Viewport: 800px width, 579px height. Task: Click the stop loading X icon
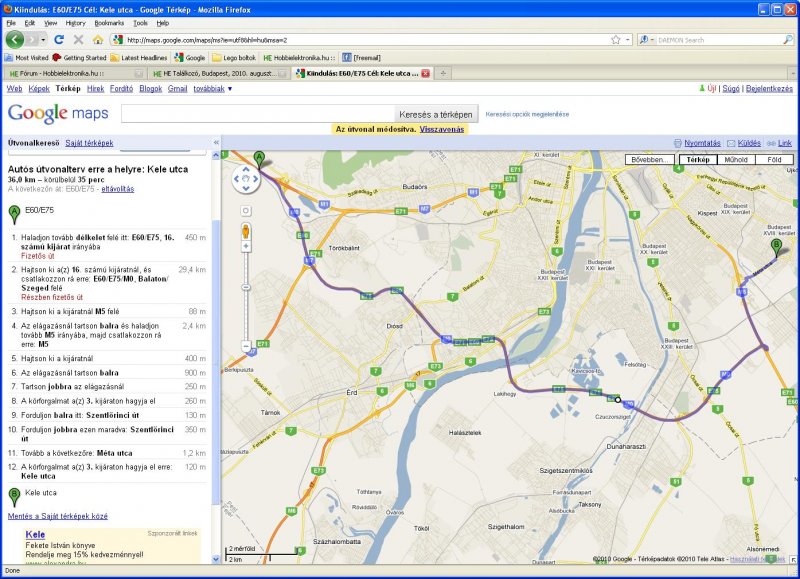pos(78,40)
